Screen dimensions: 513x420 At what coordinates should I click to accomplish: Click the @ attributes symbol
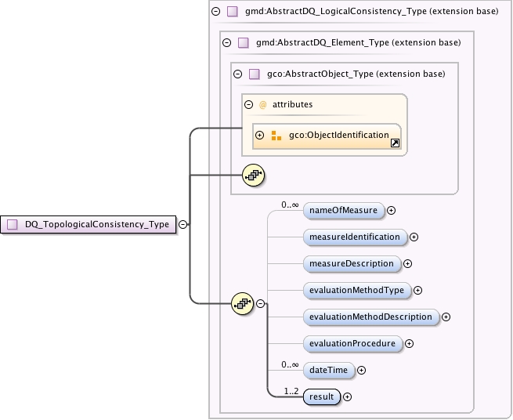coord(262,105)
